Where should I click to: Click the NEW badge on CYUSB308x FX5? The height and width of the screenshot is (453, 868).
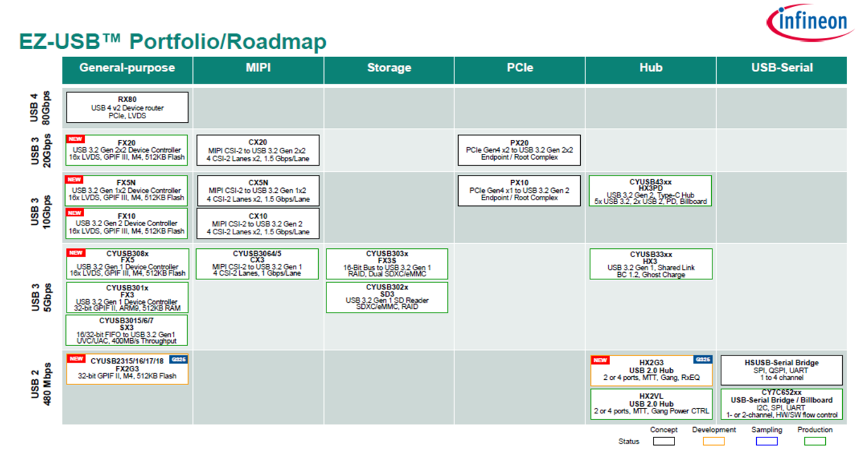tap(75, 253)
